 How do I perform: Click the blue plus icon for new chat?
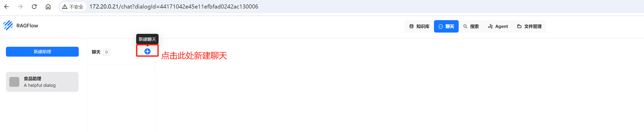(147, 51)
